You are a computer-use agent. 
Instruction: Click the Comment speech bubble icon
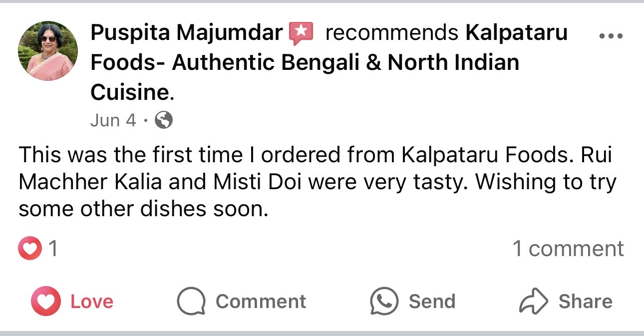[191, 302]
